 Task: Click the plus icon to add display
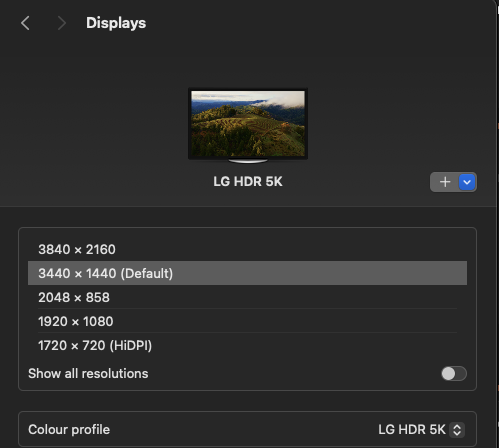click(445, 182)
